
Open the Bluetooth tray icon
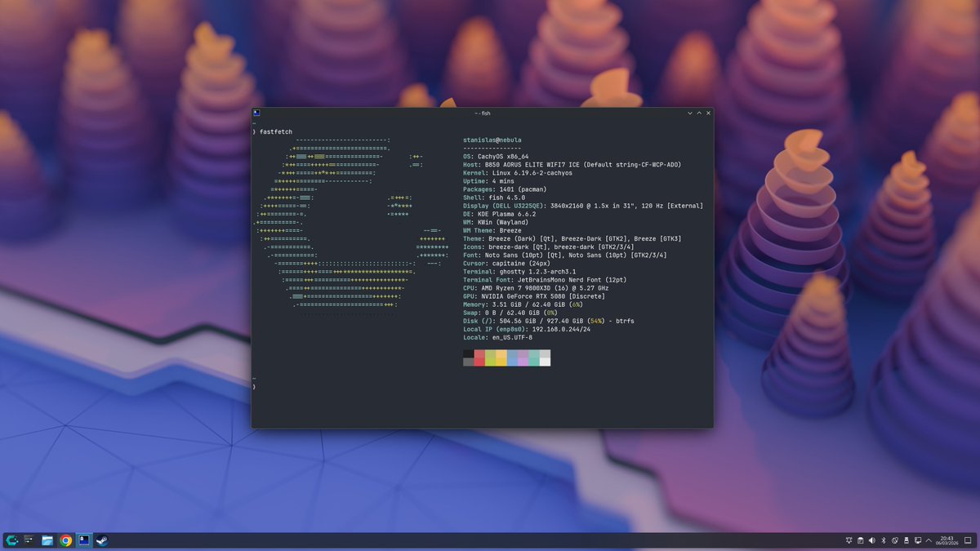coord(884,540)
